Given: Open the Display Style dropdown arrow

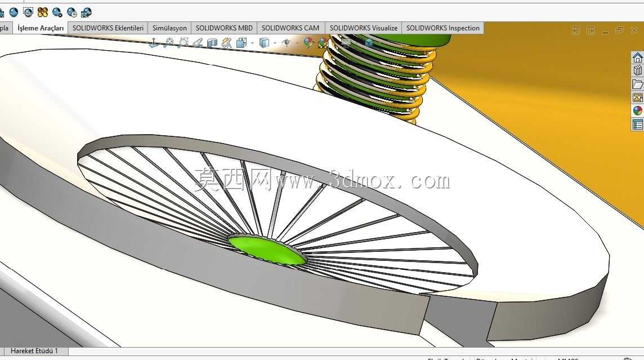Looking at the screenshot, I should (275, 43).
